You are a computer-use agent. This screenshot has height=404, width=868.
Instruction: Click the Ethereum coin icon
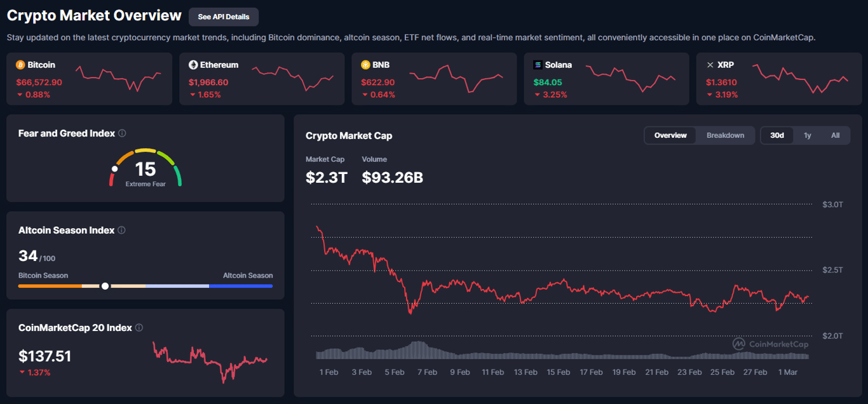tap(193, 65)
